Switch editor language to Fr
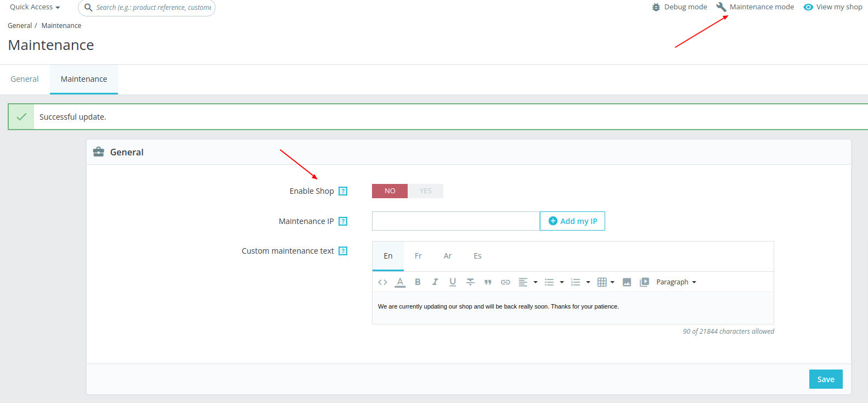 [x=418, y=256]
